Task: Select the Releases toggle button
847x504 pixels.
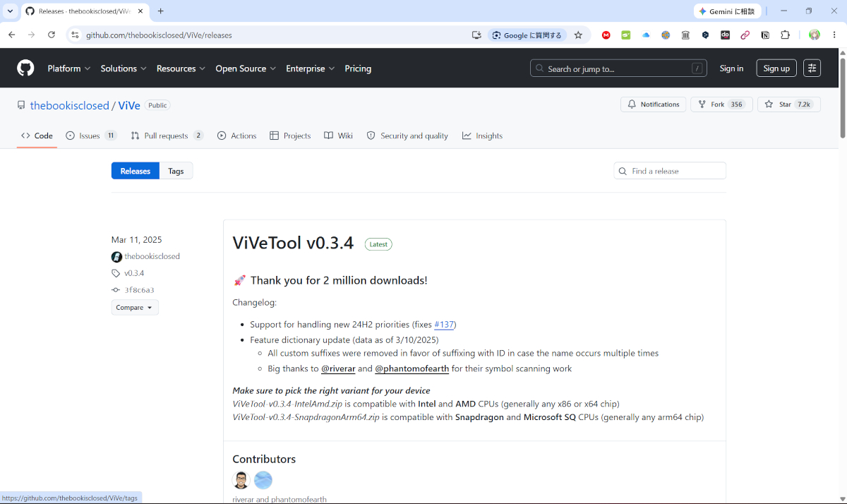Action: pos(136,171)
